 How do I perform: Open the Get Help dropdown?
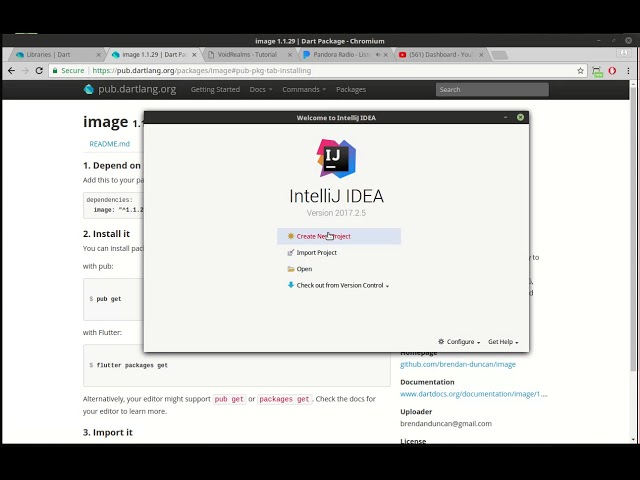click(503, 342)
